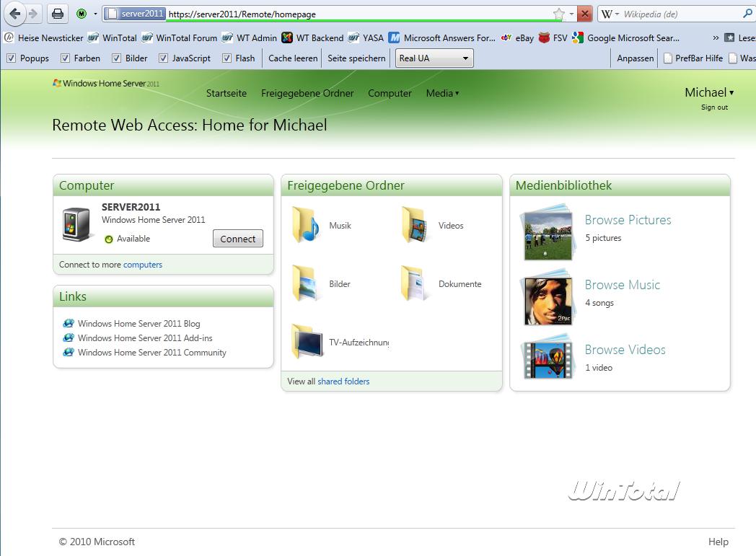Open Google Microsoft Search bookmark

click(x=626, y=37)
